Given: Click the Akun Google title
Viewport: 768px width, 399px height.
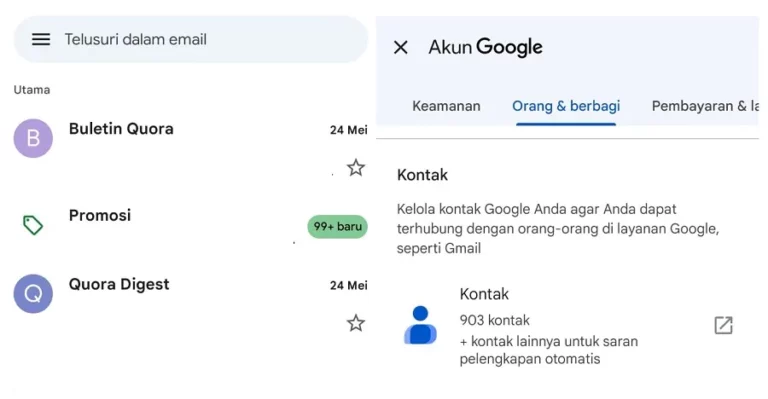Looking at the screenshot, I should (x=485, y=47).
